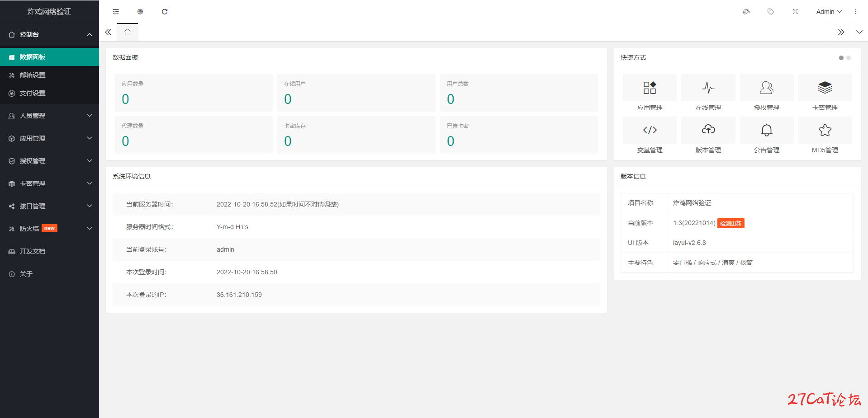The image size is (868, 418).
Task: Click the 在线用户 stat card
Action: 356,93
